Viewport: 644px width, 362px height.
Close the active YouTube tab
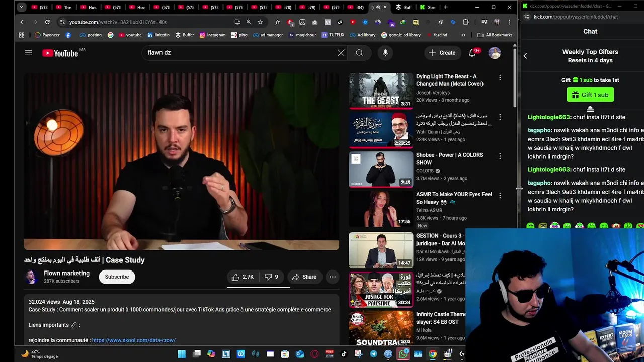click(385, 7)
